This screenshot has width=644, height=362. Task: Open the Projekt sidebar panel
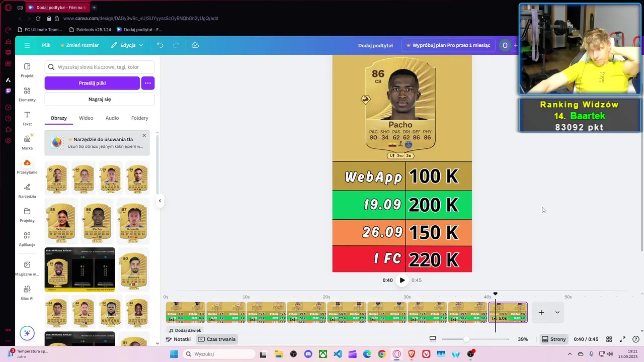27,70
